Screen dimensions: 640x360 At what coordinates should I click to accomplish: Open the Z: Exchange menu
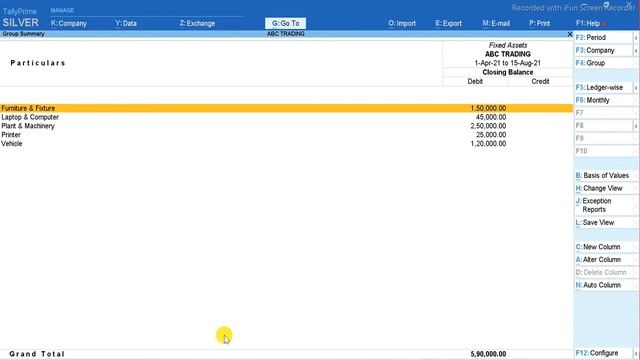(197, 23)
